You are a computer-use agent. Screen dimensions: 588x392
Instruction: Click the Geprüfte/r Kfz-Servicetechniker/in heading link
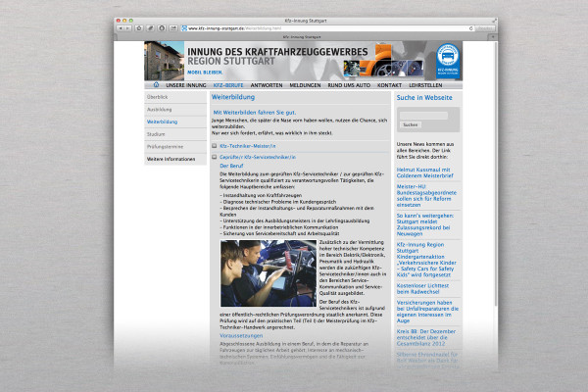click(x=258, y=157)
